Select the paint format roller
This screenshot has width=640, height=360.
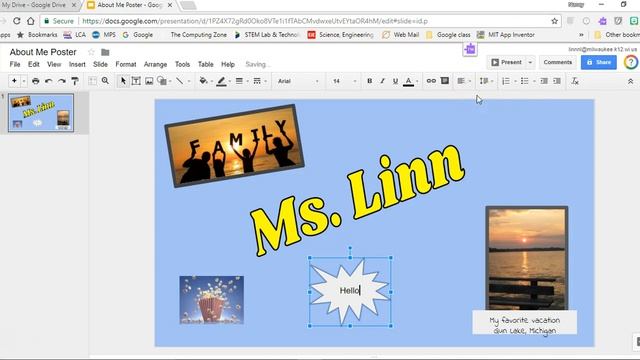click(x=75, y=81)
